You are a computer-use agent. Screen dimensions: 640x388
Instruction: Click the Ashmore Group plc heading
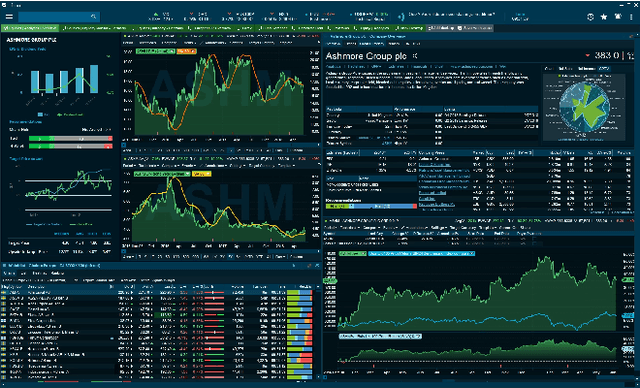point(366,56)
